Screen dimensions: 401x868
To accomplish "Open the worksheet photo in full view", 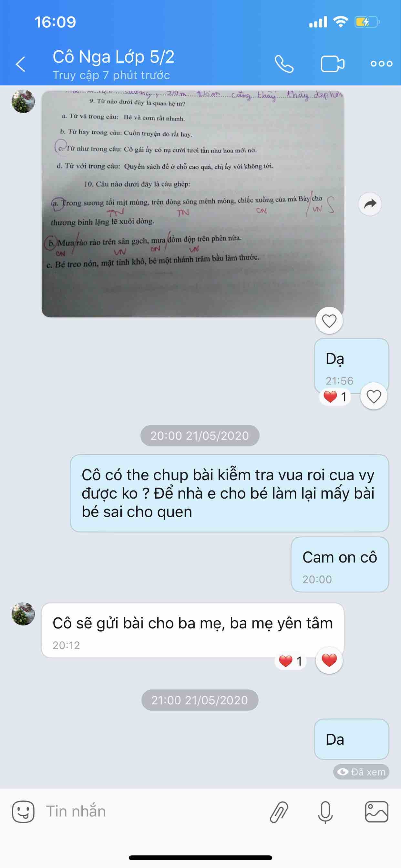I will [193, 204].
